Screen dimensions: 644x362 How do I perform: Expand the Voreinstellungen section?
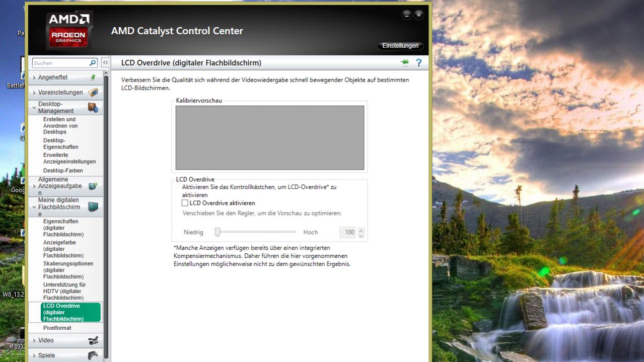pos(34,93)
